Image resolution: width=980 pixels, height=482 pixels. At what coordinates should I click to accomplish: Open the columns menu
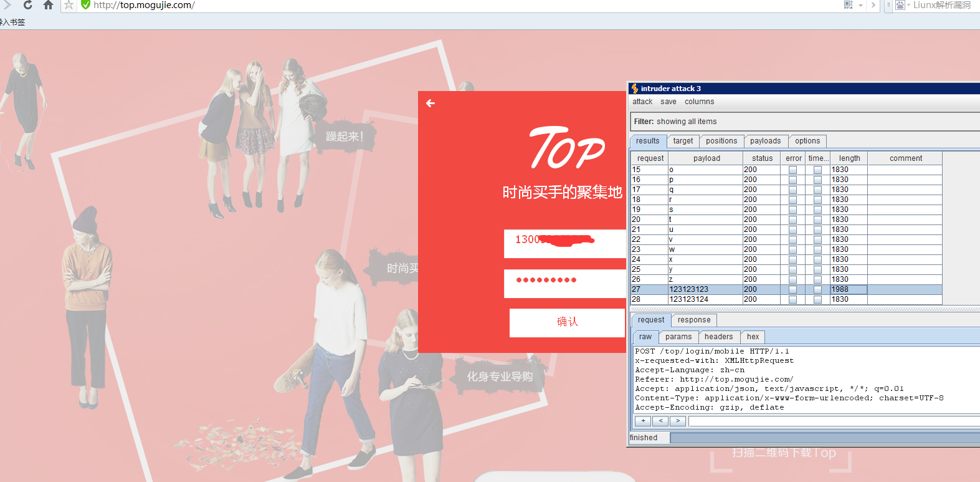pyautogui.click(x=699, y=102)
